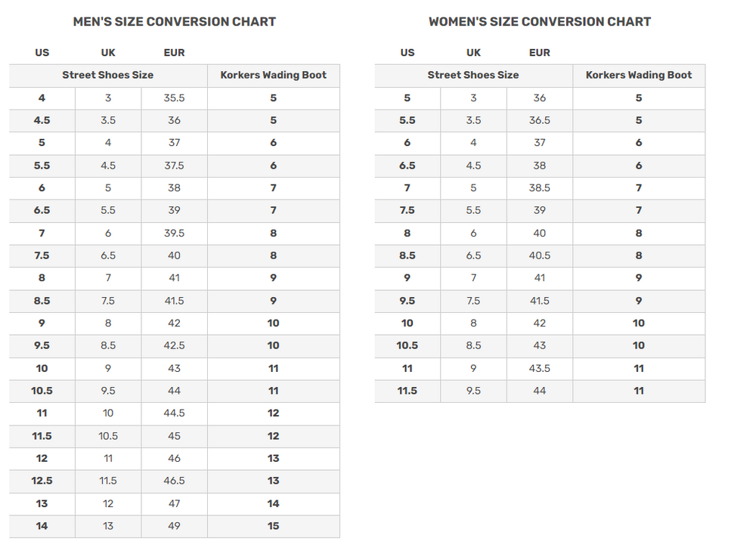756x551 pixels.
Task: Click the EUR 46.5 cell in men's chart
Action: (174, 481)
